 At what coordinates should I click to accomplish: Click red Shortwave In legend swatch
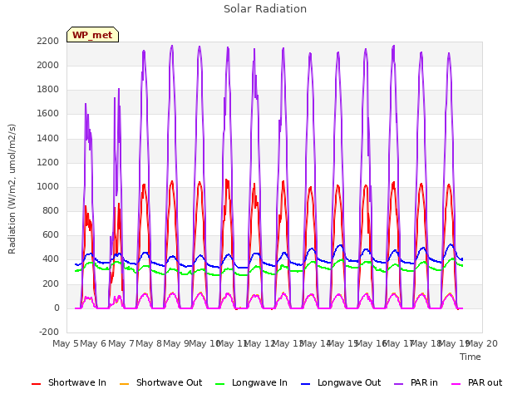[36, 384]
